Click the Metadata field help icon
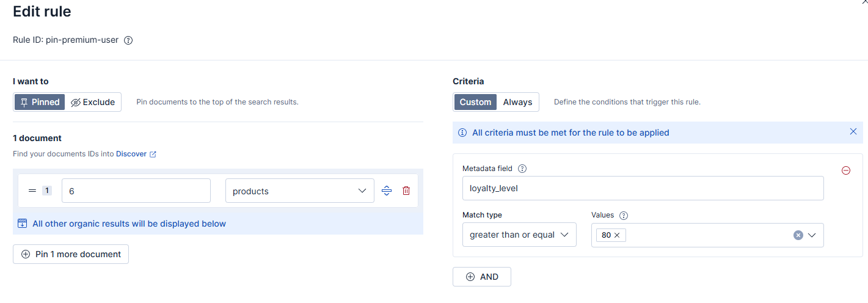Viewport: 868px width, 303px height. pyautogui.click(x=522, y=169)
